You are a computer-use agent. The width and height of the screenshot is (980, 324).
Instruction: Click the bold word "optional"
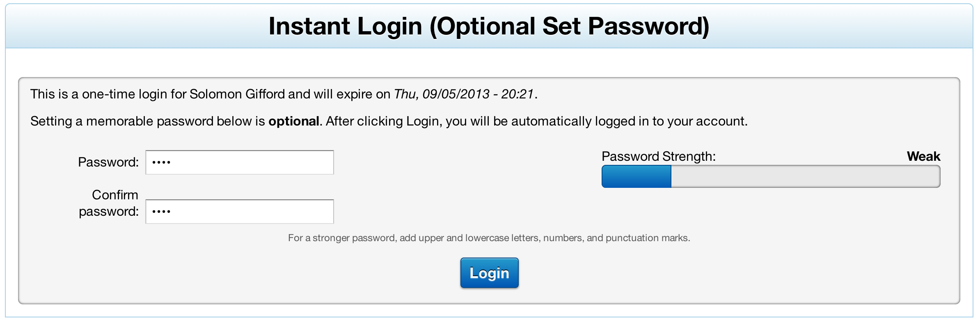(293, 121)
